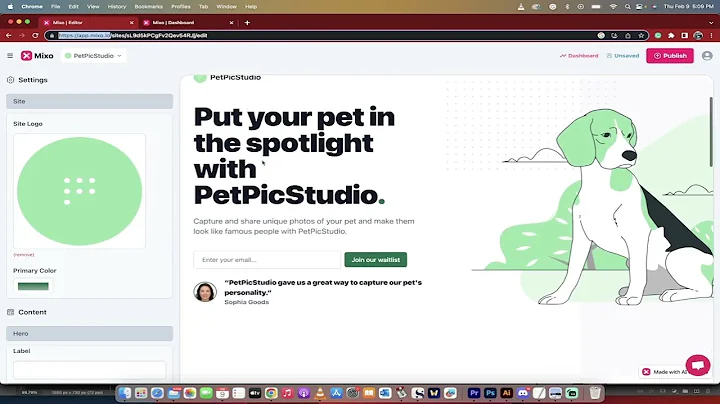The height and width of the screenshot is (404, 720).
Task: Open the App Store from the dock
Action: pos(336,393)
